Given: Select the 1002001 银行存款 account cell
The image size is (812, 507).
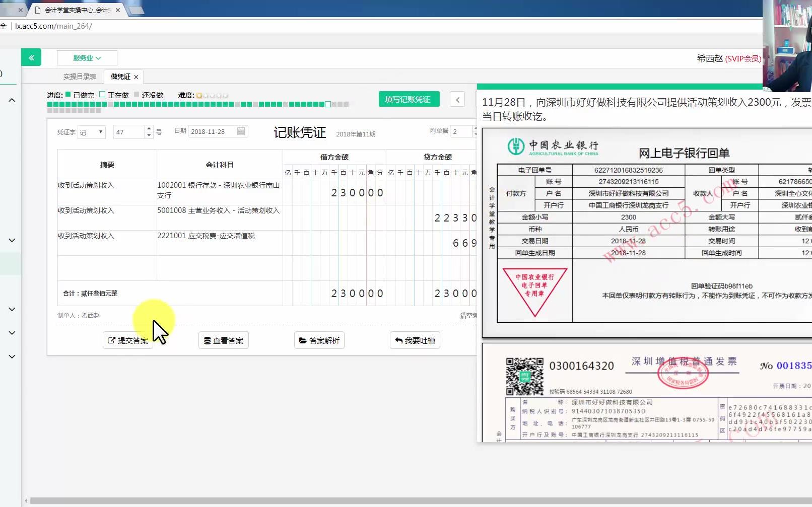Looking at the screenshot, I should pos(220,192).
